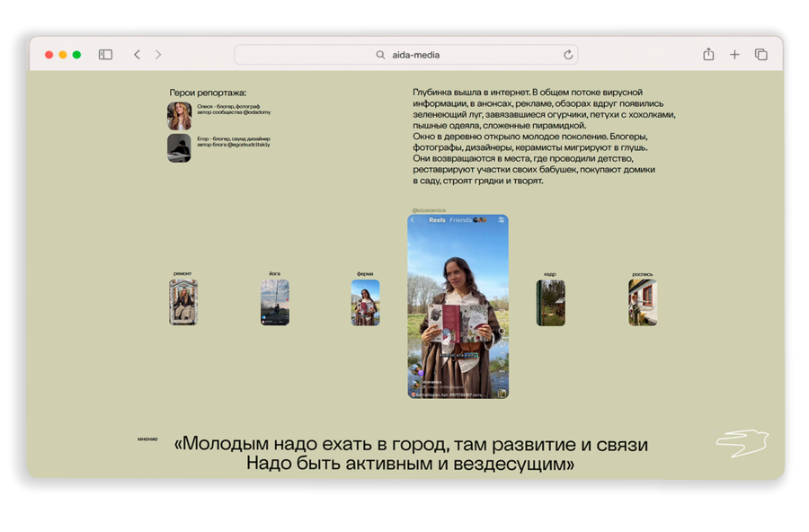Click the search magnifier in the address bar
Viewport: 809px width, 532px height.
pyautogui.click(x=380, y=54)
